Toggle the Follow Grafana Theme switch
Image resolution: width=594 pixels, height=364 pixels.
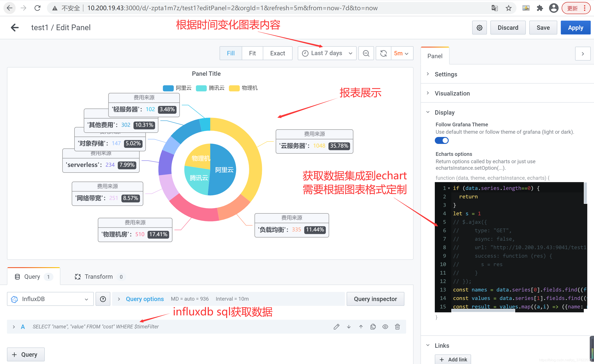[441, 140]
